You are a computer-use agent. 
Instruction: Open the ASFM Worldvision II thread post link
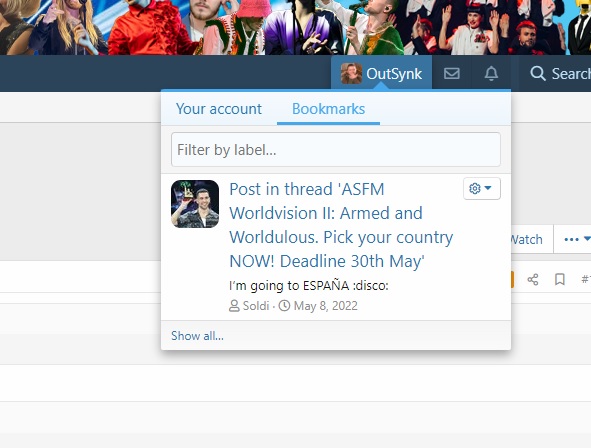(x=341, y=225)
